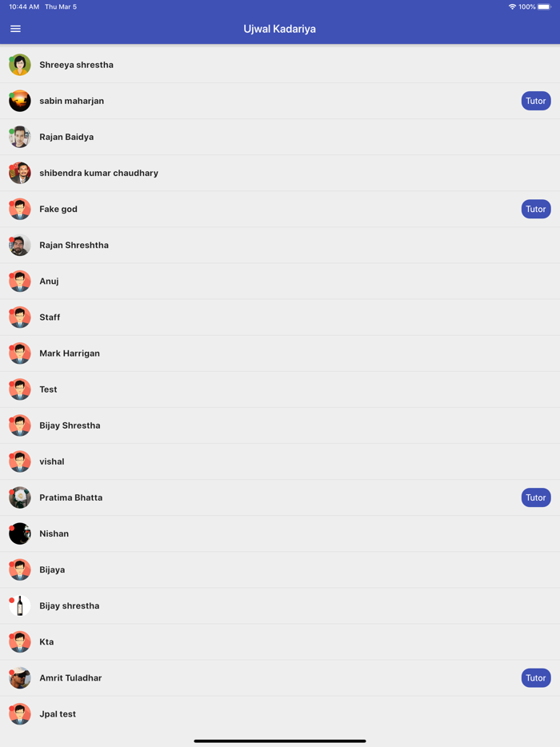This screenshot has width=560, height=747.
Task: Click Tutor badge next to Pratima Bhatta
Action: 536,497
